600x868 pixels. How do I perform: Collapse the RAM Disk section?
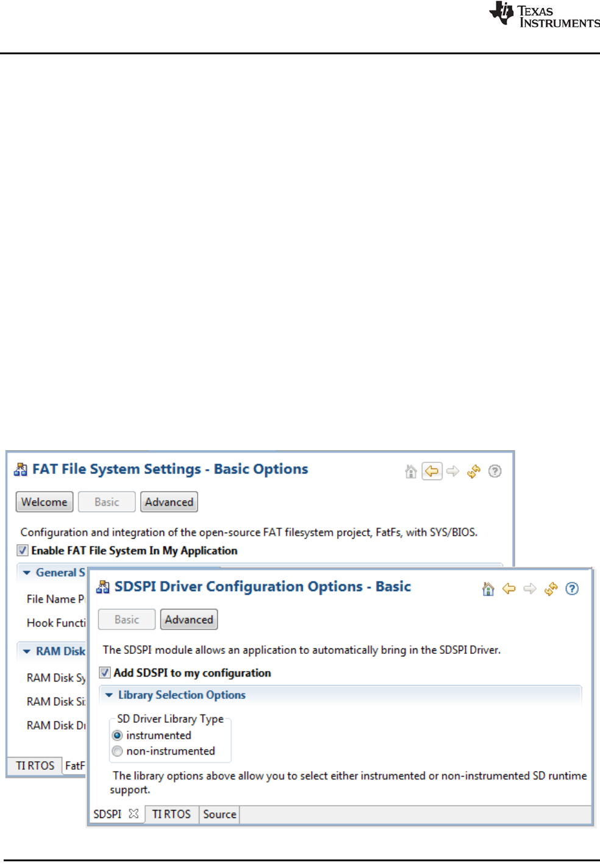pyautogui.click(x=26, y=651)
